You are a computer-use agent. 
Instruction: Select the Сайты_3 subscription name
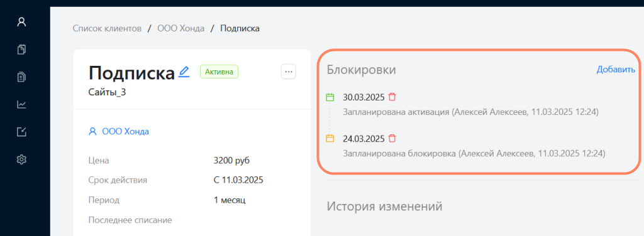[x=107, y=92]
